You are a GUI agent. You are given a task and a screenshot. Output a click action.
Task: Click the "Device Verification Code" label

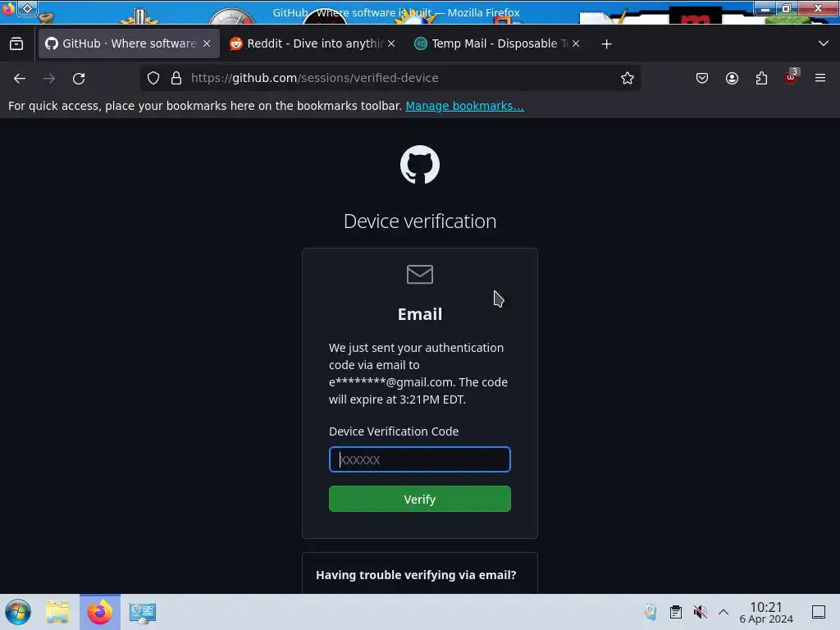tap(394, 431)
